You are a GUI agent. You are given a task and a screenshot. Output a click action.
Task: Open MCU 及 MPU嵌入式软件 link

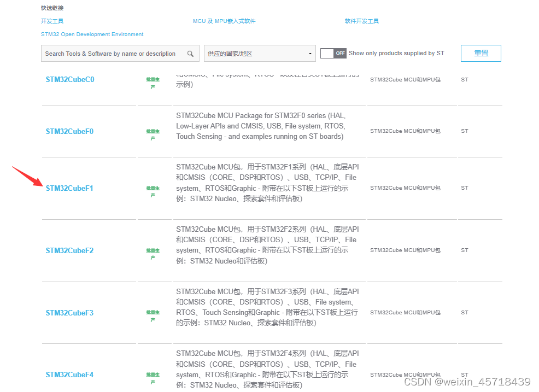click(x=224, y=21)
